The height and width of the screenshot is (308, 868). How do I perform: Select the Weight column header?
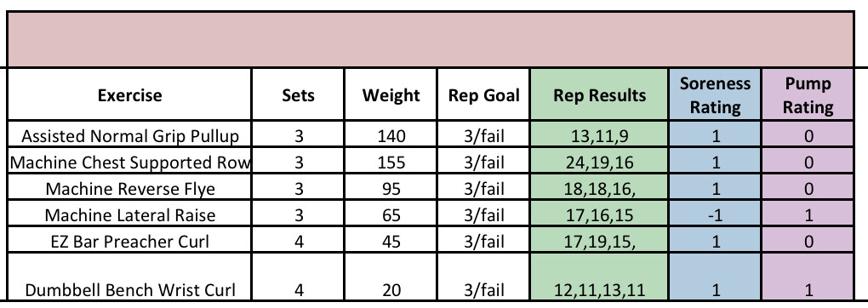(391, 94)
